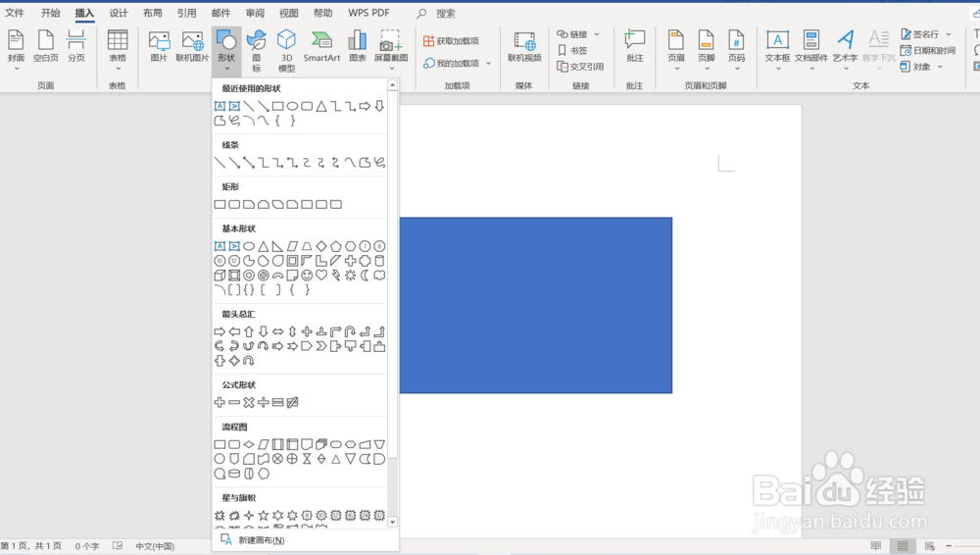980x555 pixels.
Task: Click the 书签 bookmark button
Action: tap(572, 51)
